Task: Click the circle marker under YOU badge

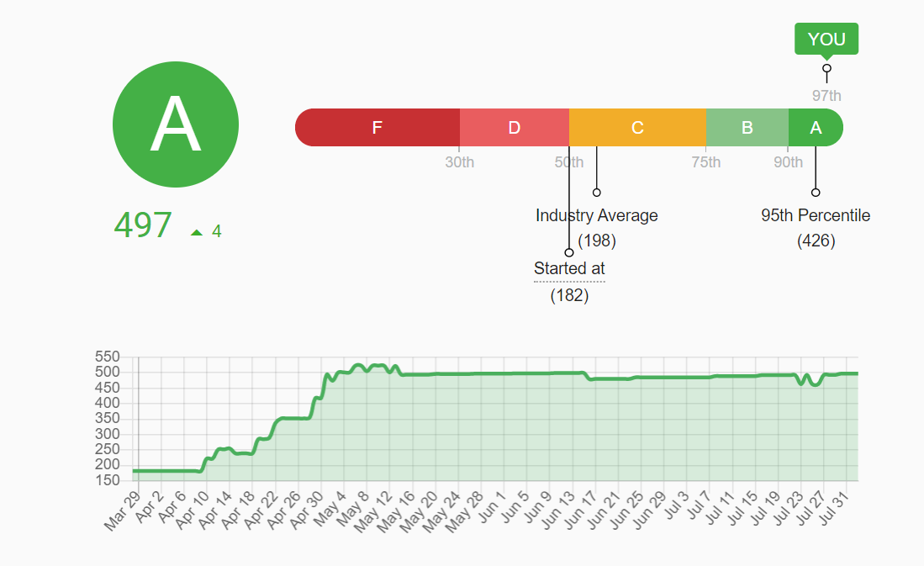Action: tap(826, 69)
